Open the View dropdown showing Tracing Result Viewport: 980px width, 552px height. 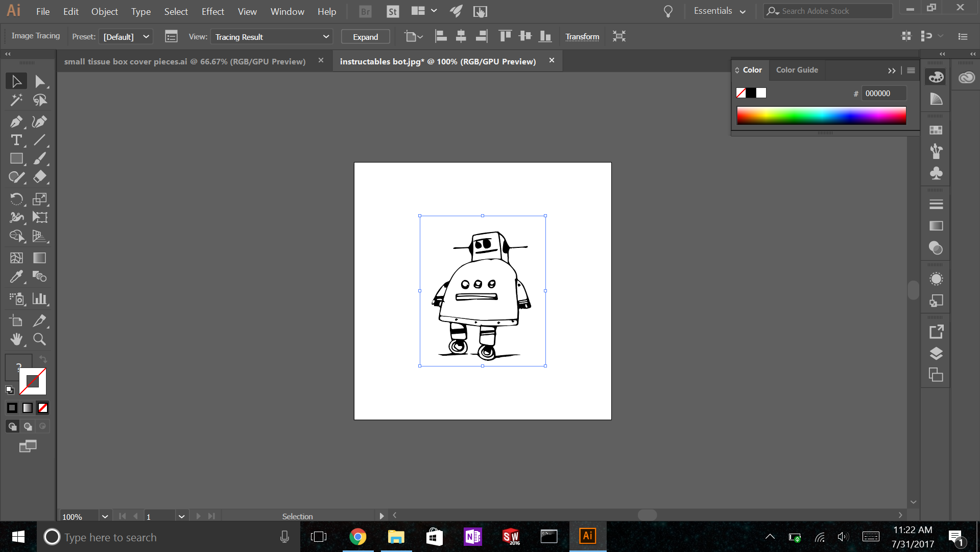pos(272,37)
